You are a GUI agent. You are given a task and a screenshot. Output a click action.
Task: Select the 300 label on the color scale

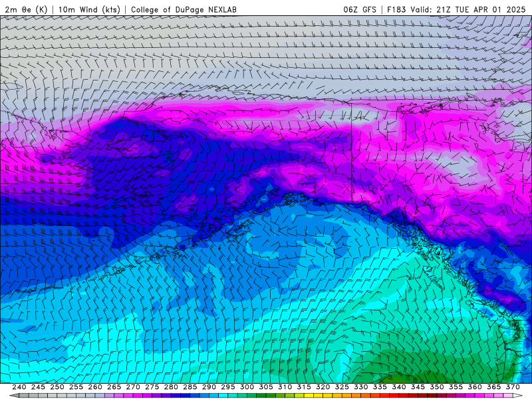coord(247,387)
